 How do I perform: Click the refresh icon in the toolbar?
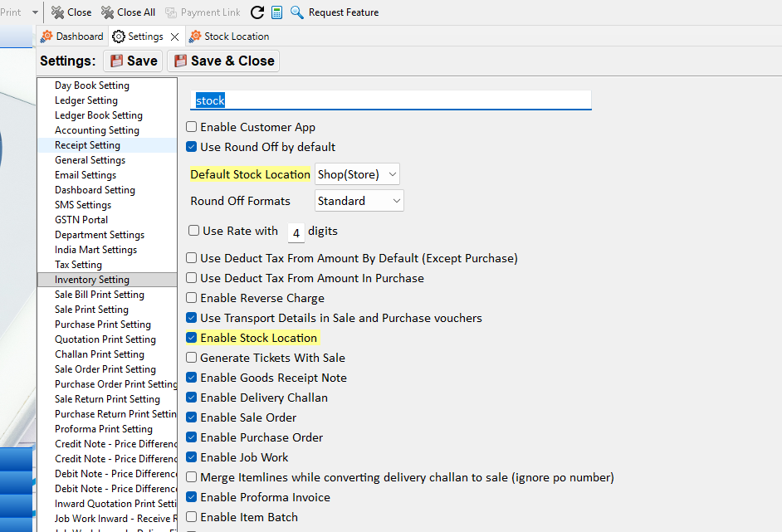[257, 12]
